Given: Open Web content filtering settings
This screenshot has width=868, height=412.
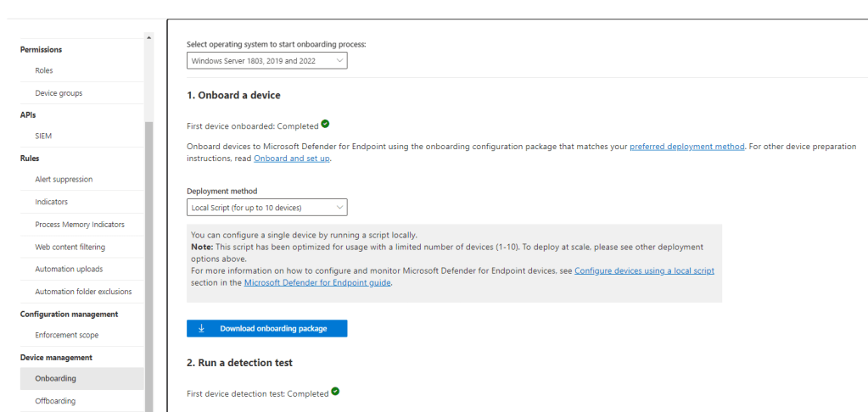Looking at the screenshot, I should (x=70, y=247).
